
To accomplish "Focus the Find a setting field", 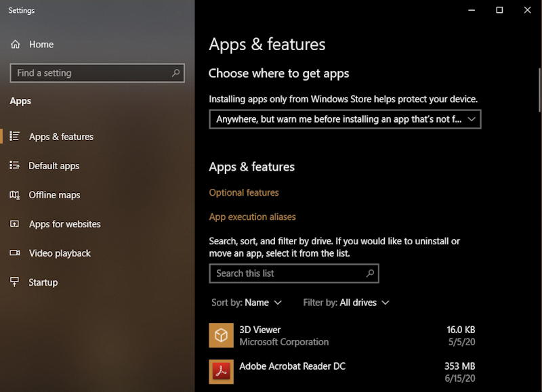I will click(x=97, y=73).
